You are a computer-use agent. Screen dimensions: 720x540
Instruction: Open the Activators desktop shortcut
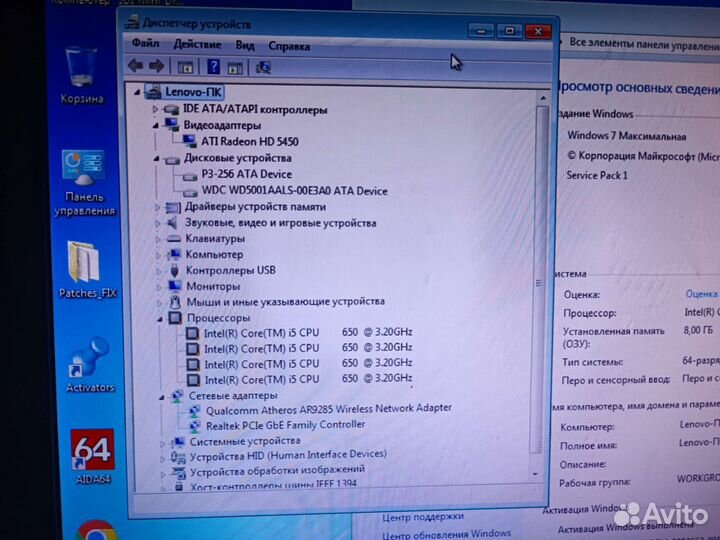click(89, 365)
